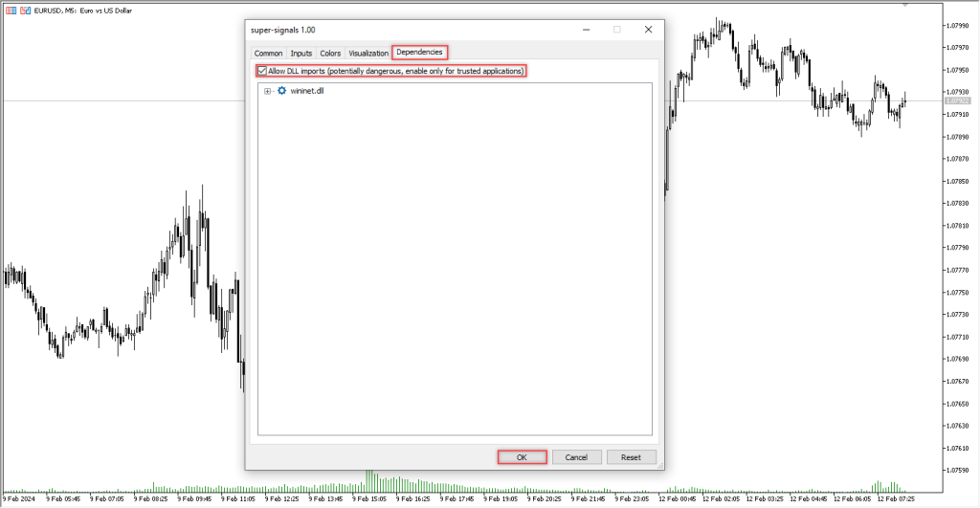Click the dialog's bottom-right resize grip
980x508 pixels.
pyautogui.click(x=660, y=466)
